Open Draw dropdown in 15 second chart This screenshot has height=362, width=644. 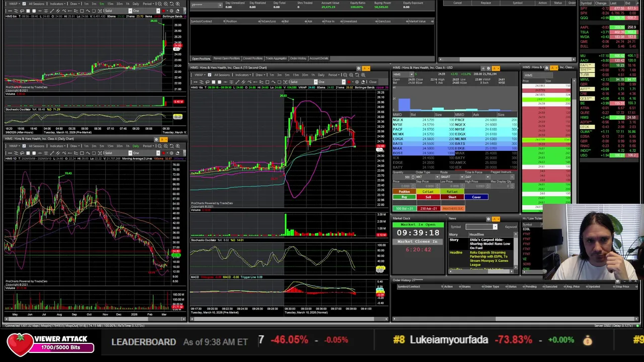[x=260, y=75]
